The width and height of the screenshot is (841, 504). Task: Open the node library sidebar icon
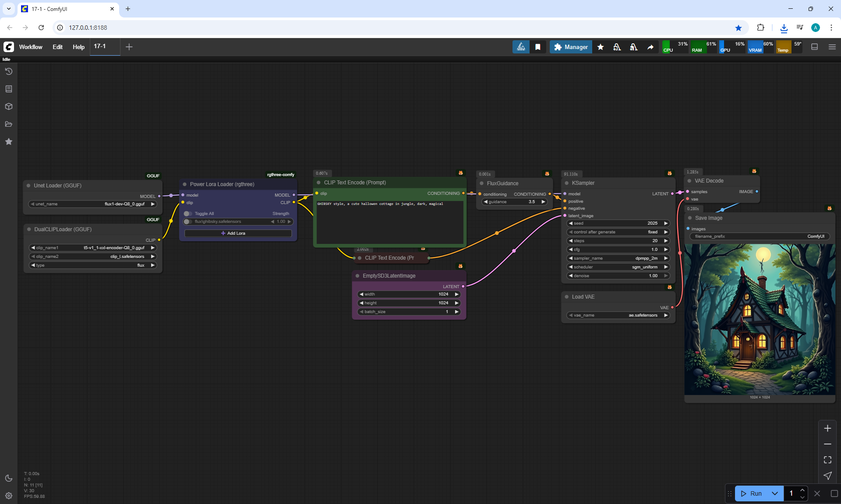click(x=8, y=89)
